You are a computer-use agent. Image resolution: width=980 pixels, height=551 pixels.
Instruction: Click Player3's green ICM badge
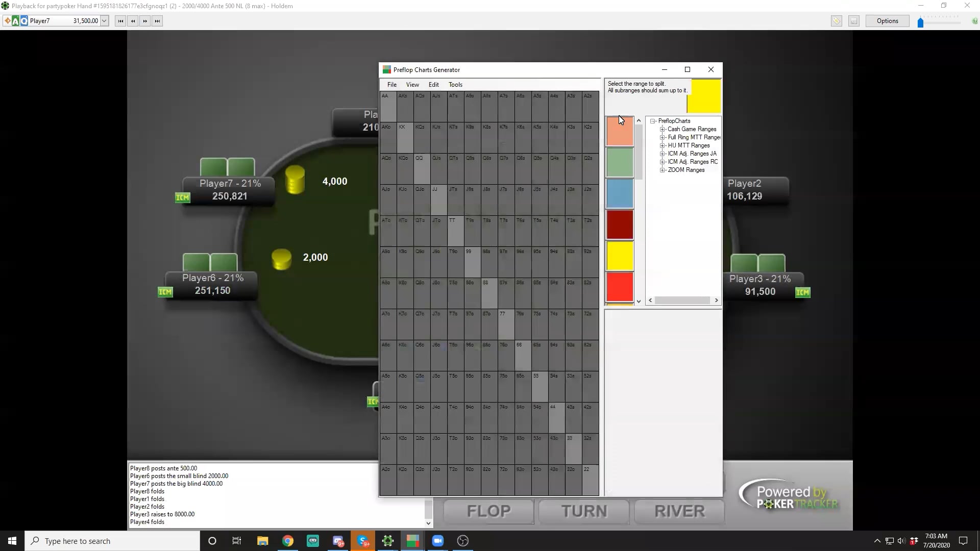(x=802, y=292)
